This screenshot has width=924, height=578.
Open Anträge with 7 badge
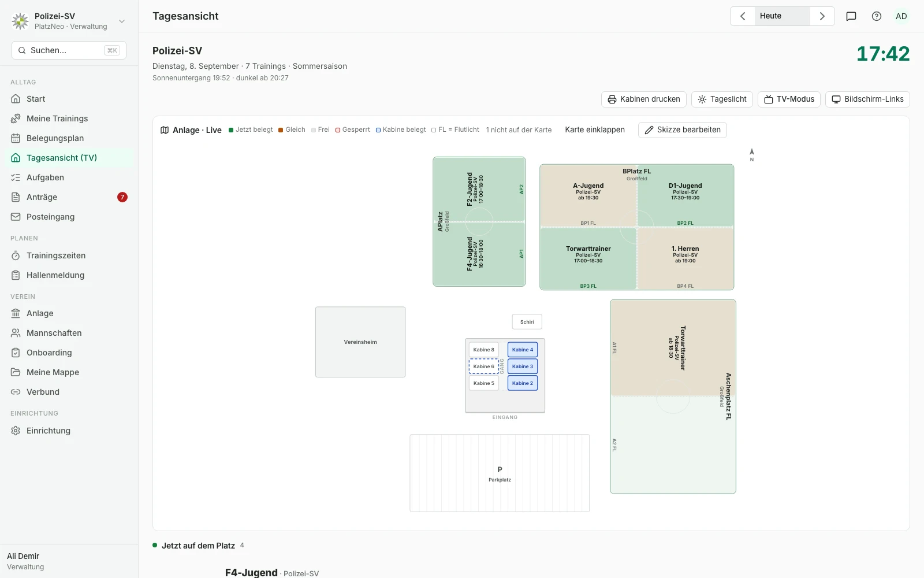(69, 197)
